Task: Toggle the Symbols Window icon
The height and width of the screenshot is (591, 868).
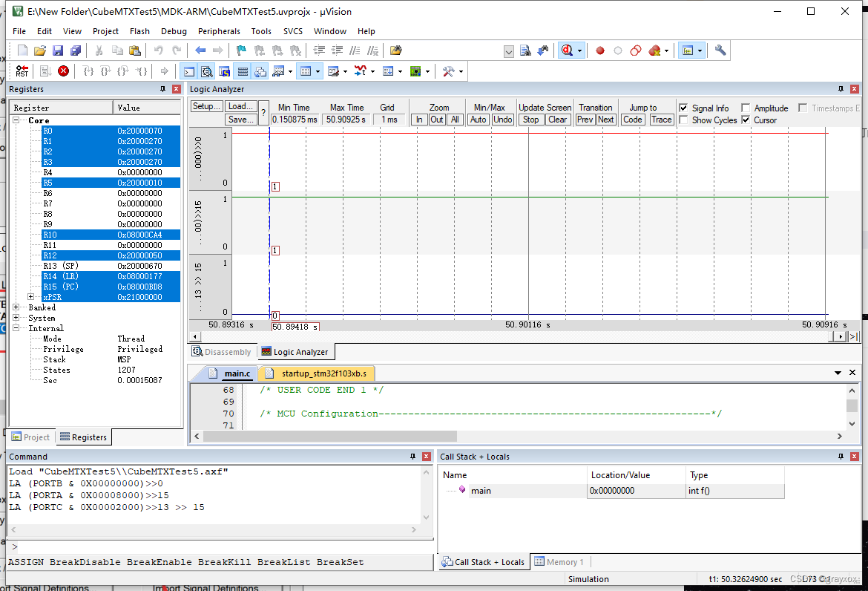Action: click(x=224, y=71)
